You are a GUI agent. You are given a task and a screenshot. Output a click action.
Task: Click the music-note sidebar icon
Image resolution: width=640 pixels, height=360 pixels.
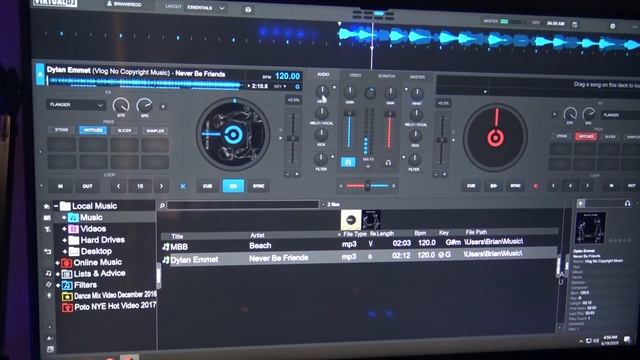[x=48, y=273]
